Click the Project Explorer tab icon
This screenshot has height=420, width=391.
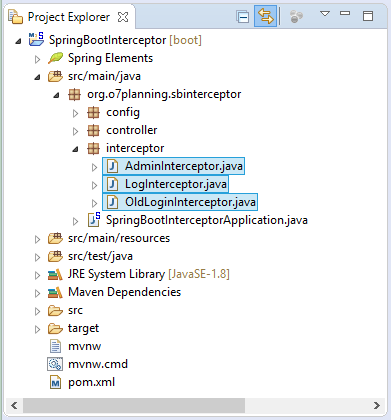pyautogui.click(x=15, y=17)
